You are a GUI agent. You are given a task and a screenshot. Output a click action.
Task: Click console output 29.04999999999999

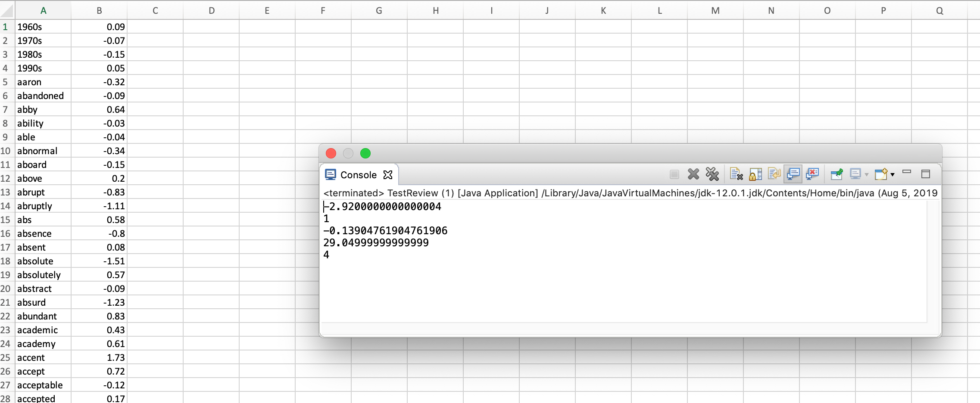pyautogui.click(x=376, y=243)
